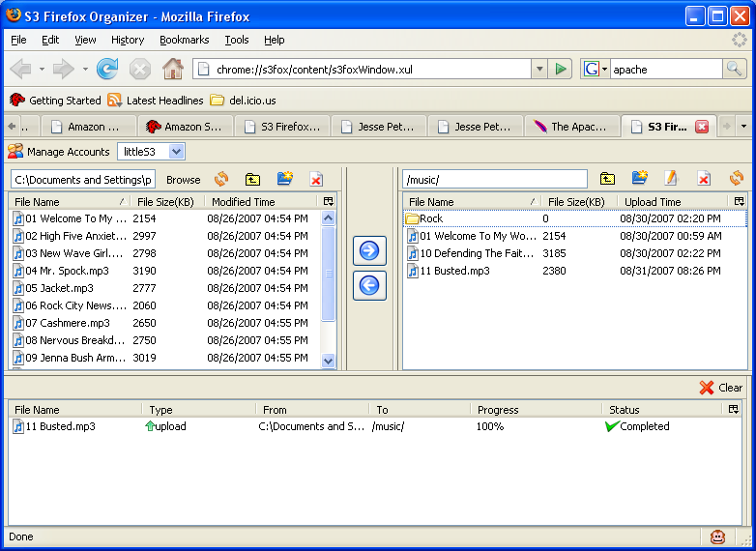Select the Rock folder in remote list

(574, 218)
